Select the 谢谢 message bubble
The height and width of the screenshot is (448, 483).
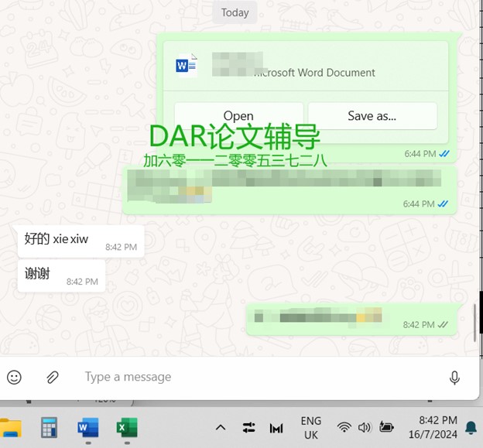coord(62,276)
